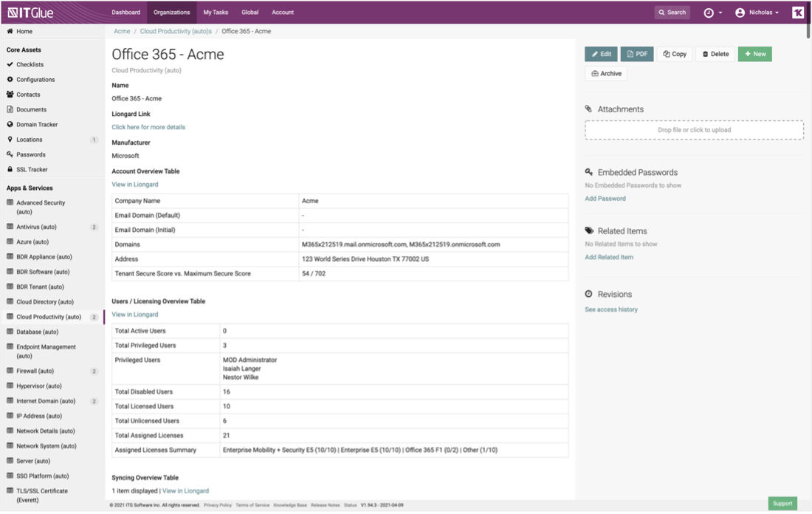Click the Edit button

point(601,54)
